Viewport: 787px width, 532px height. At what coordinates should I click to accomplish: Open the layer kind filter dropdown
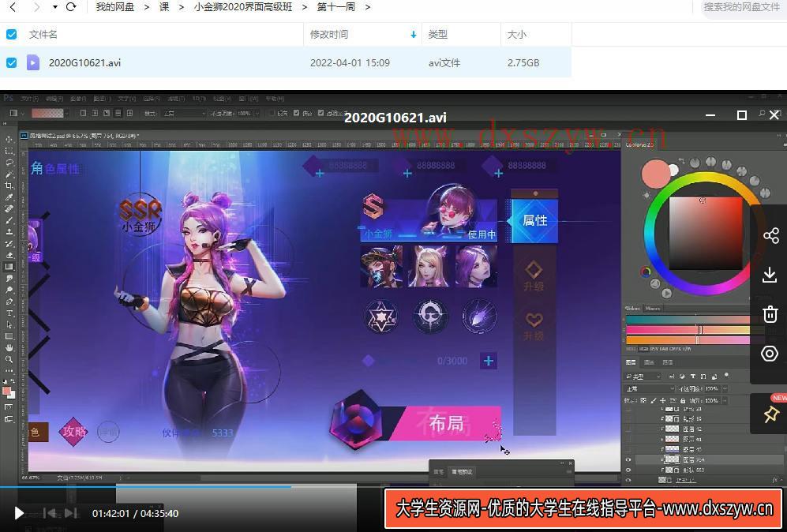(643, 376)
